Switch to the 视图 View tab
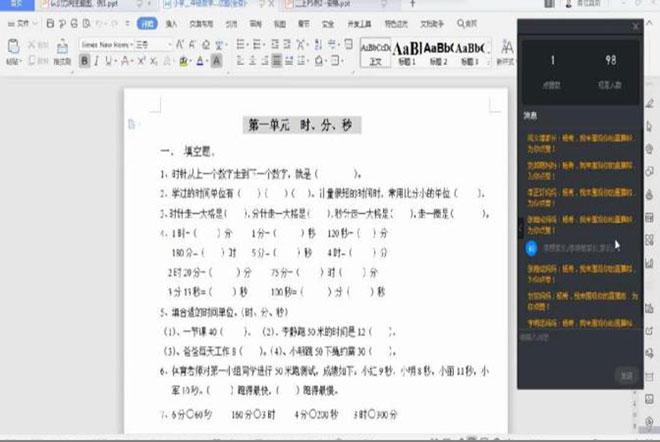 (x=279, y=24)
